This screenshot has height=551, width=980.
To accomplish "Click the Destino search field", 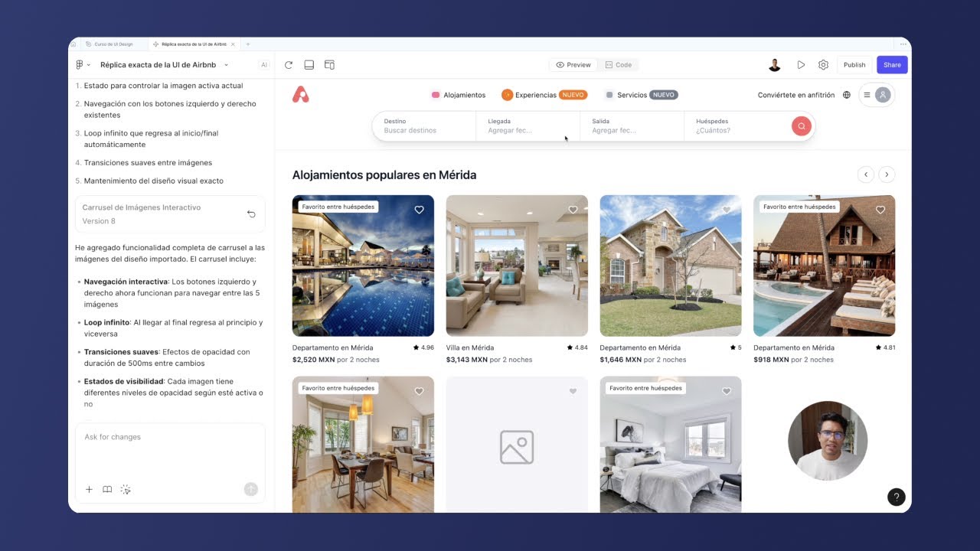I will pyautogui.click(x=424, y=126).
